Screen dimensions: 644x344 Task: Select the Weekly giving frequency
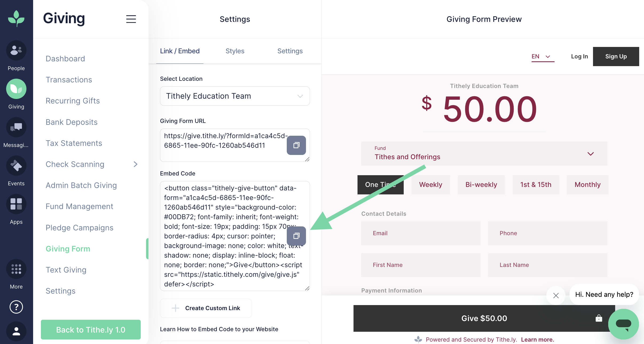coord(430,185)
